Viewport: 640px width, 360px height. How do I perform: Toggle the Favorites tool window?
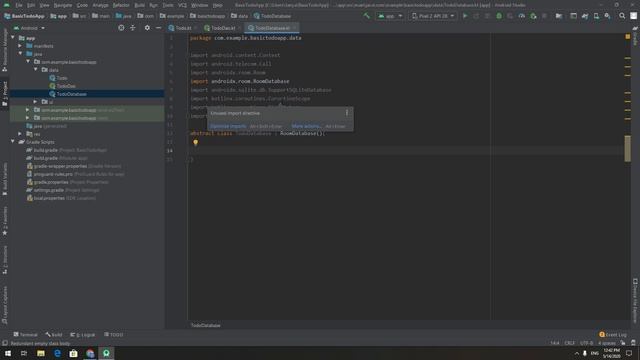tap(5, 221)
